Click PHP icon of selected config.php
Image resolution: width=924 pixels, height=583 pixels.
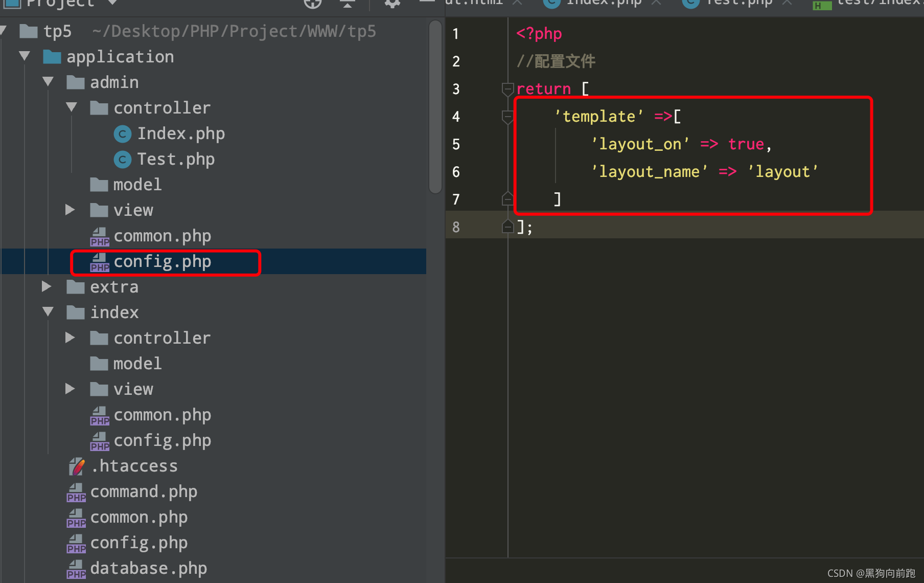tap(100, 262)
